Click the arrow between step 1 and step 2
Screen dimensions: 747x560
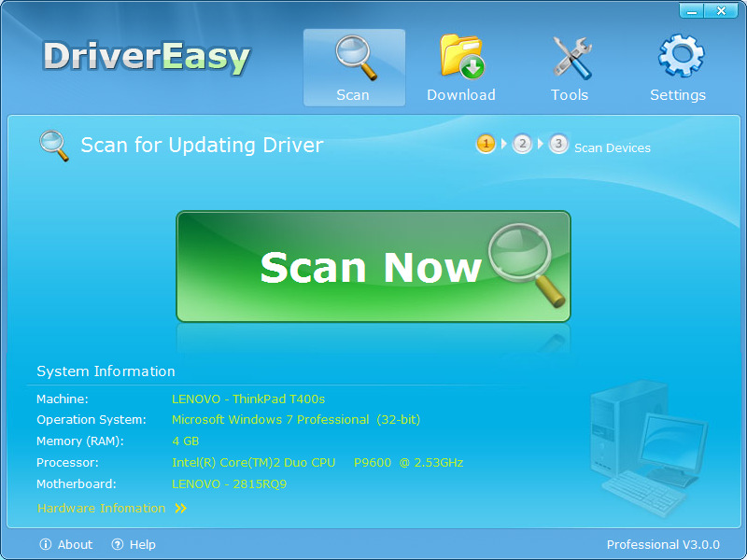(x=504, y=145)
